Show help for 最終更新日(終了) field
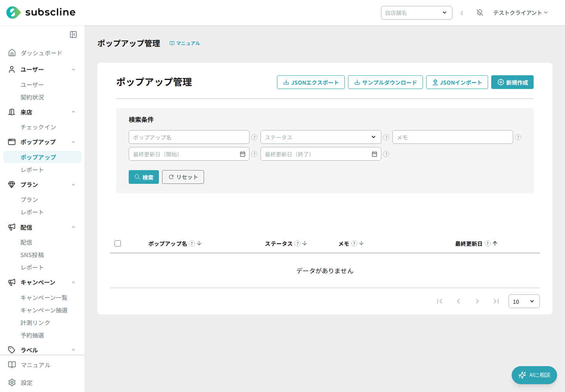The width and height of the screenshot is (565, 392). [x=386, y=154]
